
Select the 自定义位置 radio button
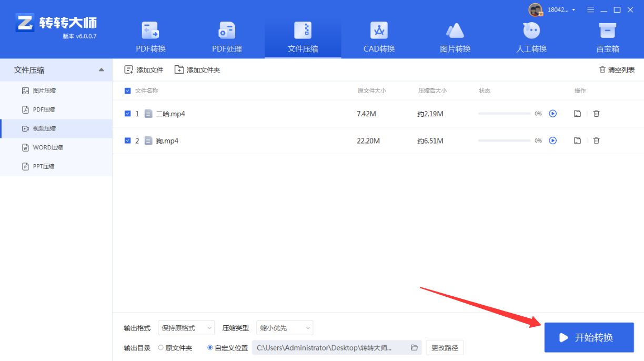tap(210, 348)
